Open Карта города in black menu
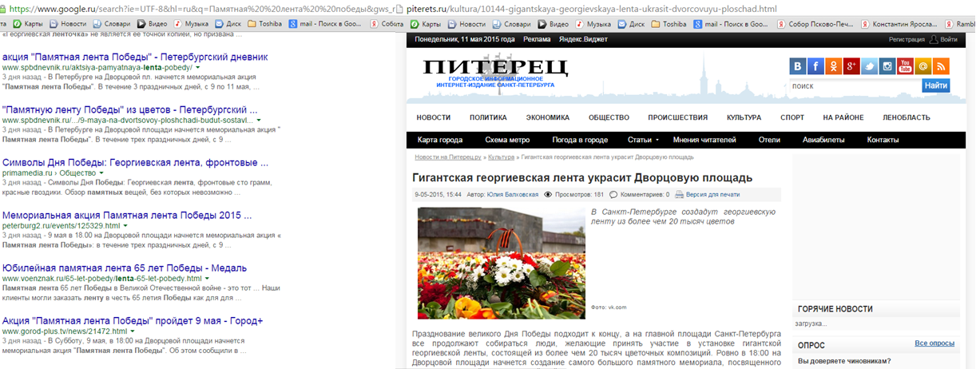 (x=440, y=140)
